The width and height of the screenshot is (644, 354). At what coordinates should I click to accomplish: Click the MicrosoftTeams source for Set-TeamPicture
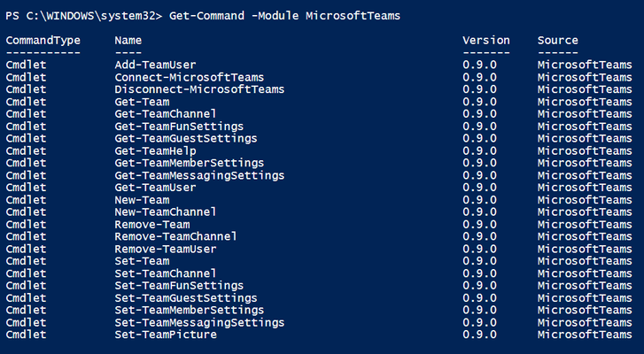585,335
